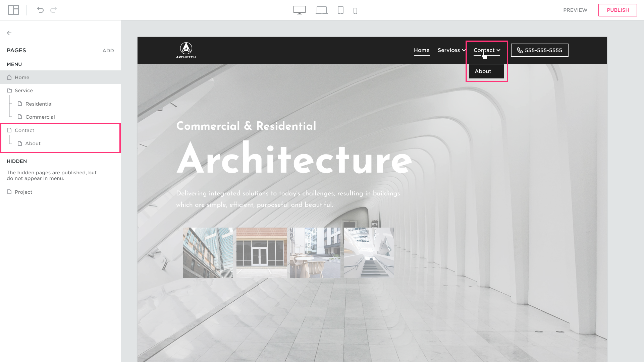
Task: Click the About page icon in sidebar
Action: [x=20, y=143]
